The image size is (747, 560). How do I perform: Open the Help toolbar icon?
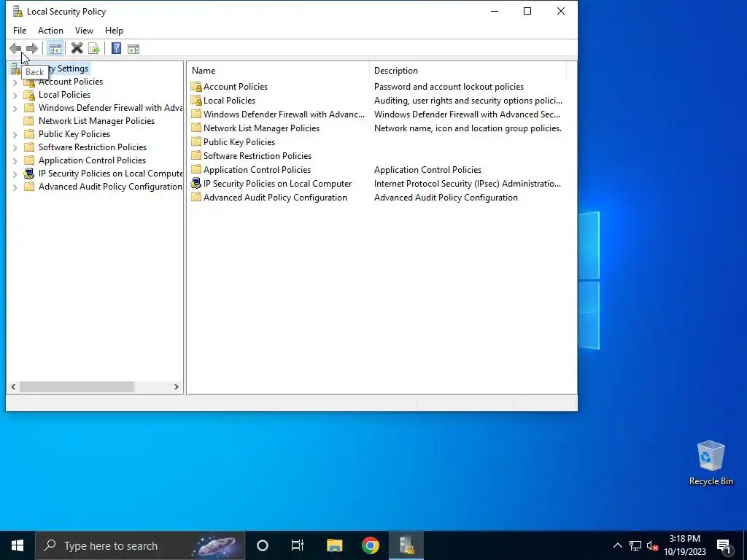(116, 49)
